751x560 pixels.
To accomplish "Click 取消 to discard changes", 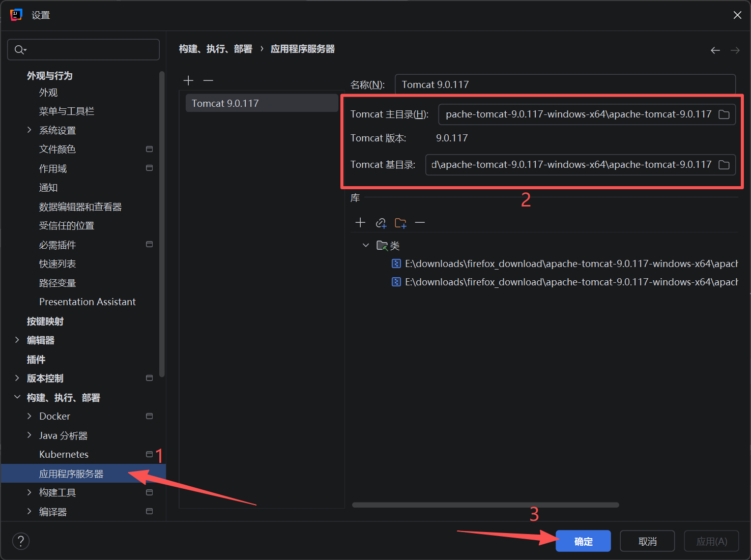I will [x=647, y=541].
